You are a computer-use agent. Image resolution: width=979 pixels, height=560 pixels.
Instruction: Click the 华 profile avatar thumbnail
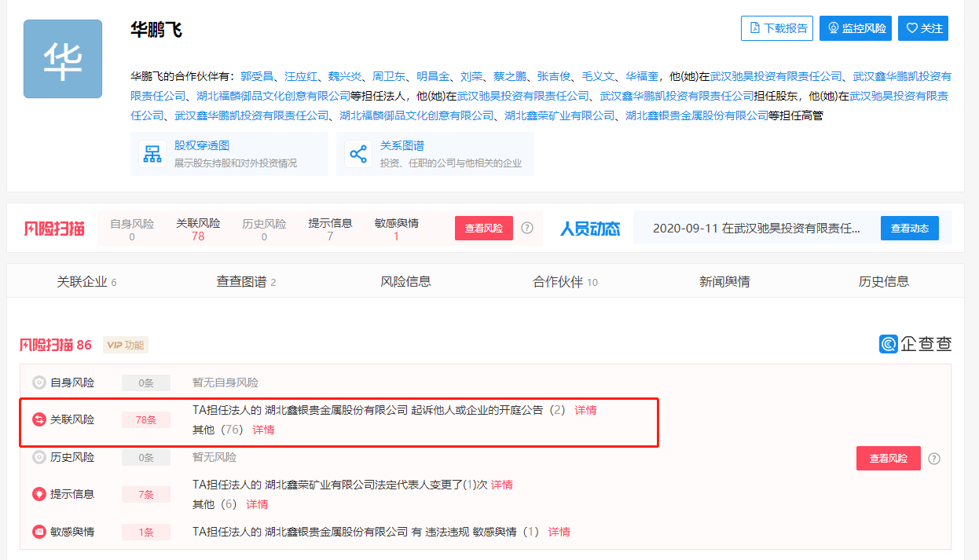(x=63, y=59)
